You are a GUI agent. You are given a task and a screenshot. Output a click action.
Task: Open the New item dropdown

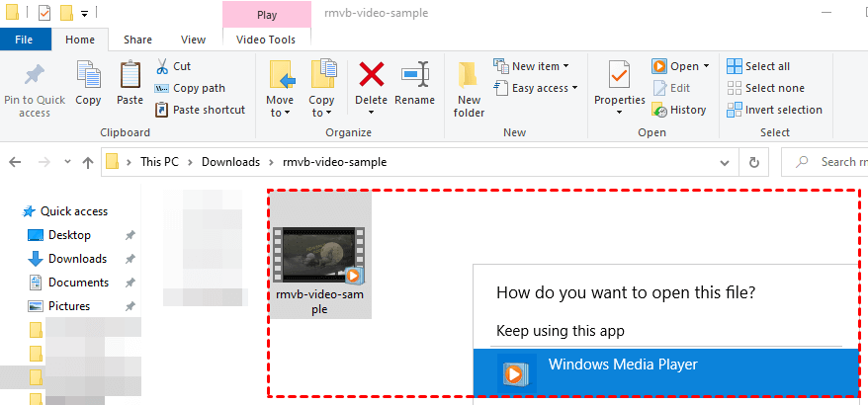(532, 66)
